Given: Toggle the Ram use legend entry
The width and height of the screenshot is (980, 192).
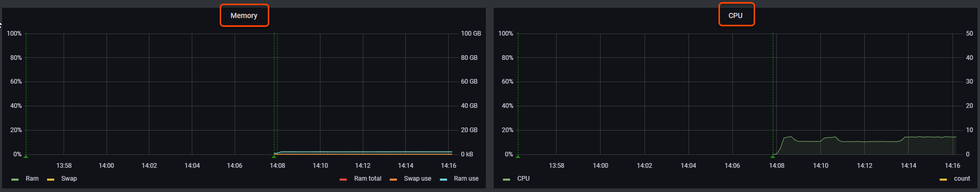Looking at the screenshot, I should click(x=466, y=179).
